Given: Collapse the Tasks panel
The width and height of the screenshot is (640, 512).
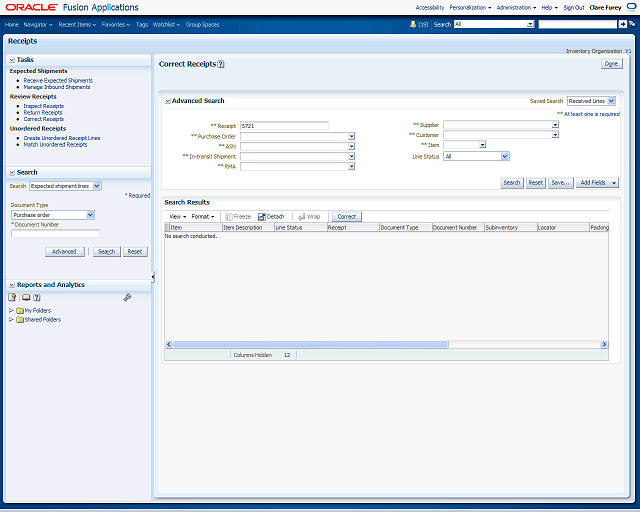Looking at the screenshot, I should point(11,60).
